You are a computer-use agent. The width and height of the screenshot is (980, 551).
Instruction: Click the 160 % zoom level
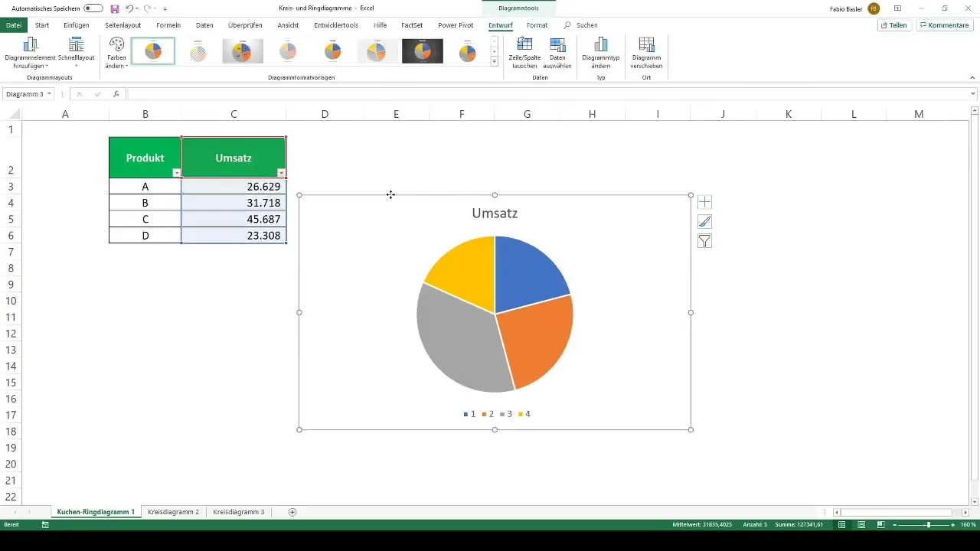968,525
